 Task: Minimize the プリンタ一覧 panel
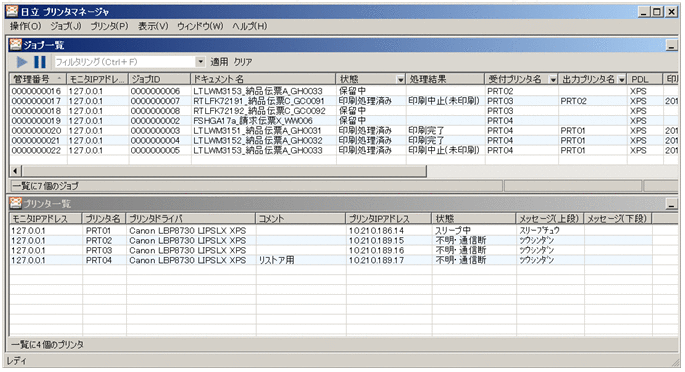coord(671,203)
